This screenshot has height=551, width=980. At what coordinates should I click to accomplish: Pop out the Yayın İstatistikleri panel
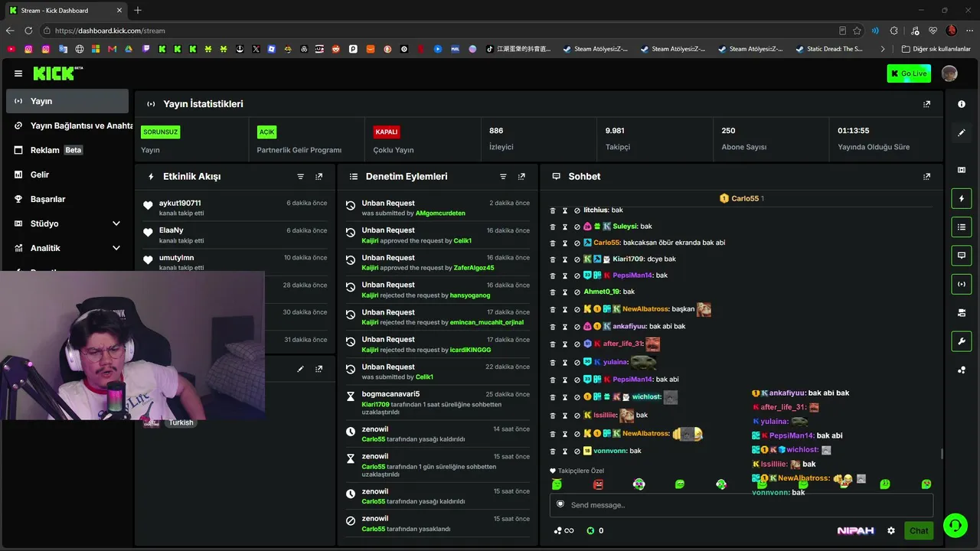(x=926, y=104)
